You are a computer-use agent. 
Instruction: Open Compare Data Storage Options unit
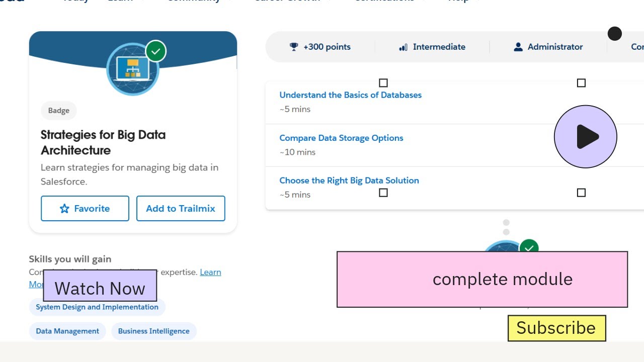(341, 138)
